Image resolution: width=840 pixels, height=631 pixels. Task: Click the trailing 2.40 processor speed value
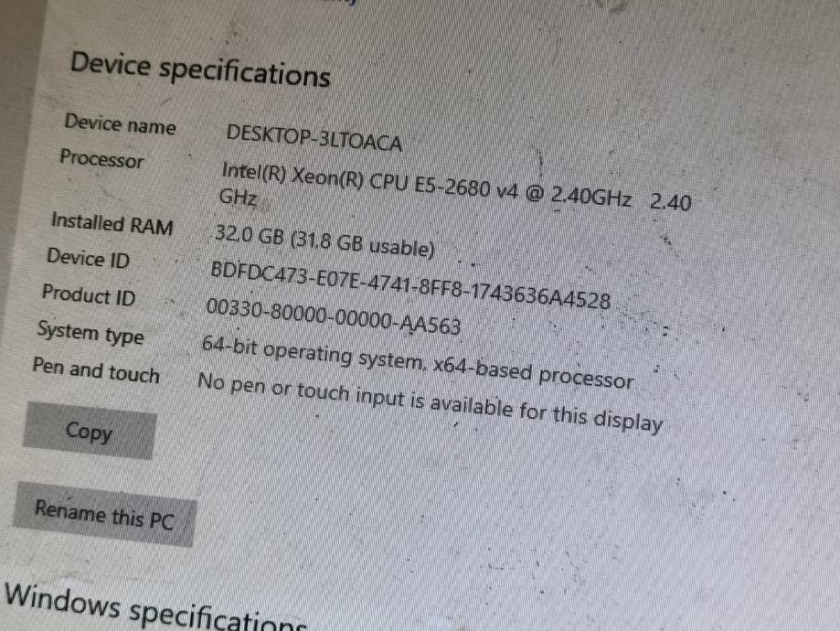671,202
